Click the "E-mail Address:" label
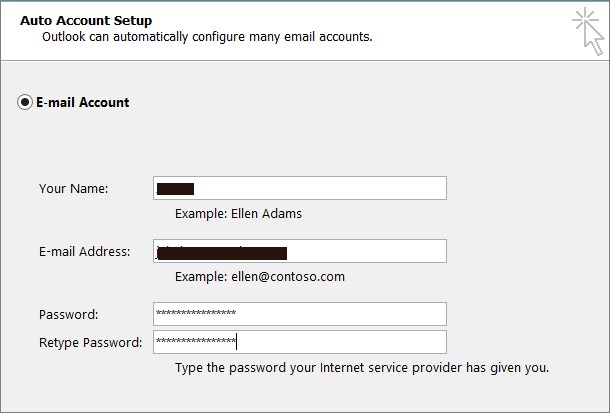This screenshot has height=413, width=610. 84,252
